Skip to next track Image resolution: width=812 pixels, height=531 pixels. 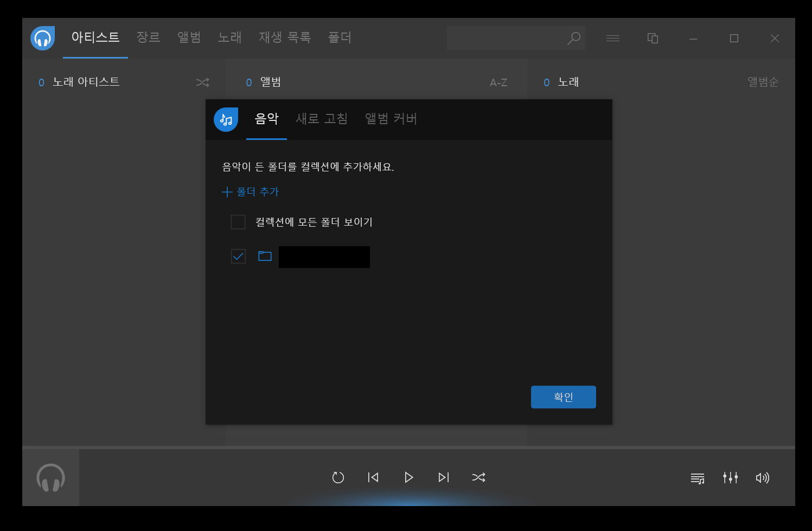[x=444, y=477]
